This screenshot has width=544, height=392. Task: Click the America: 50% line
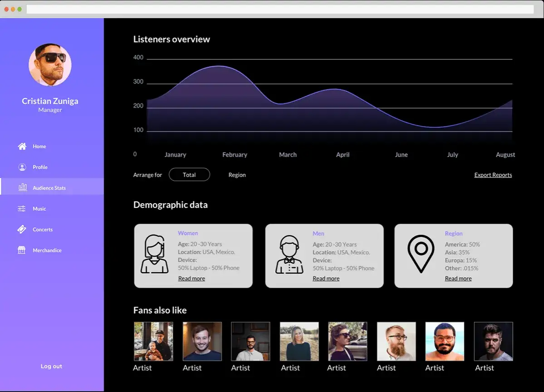click(462, 245)
